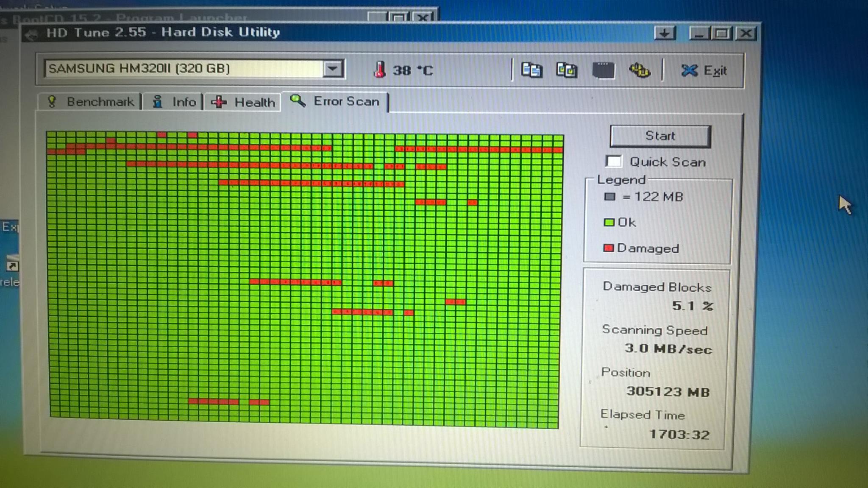This screenshot has width=868, height=488.
Task: Click the thermometer temperature icon
Action: [x=379, y=69]
